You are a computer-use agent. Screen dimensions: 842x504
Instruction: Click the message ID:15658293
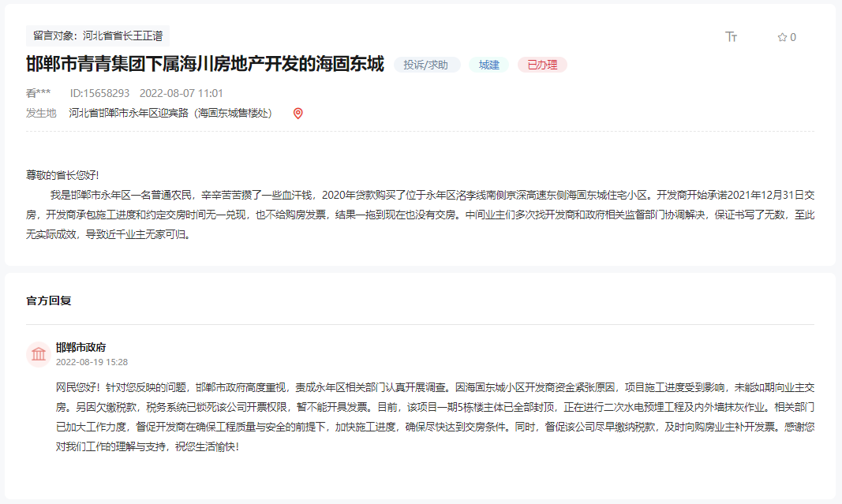pos(100,93)
